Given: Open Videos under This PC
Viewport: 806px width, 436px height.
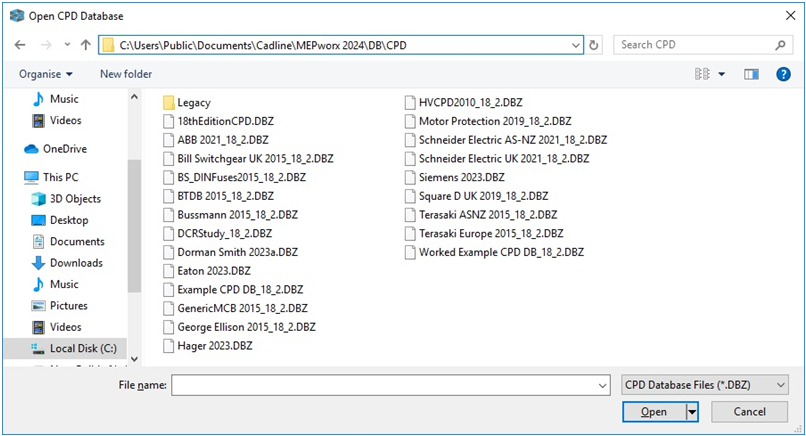Looking at the screenshot, I should 57,327.
